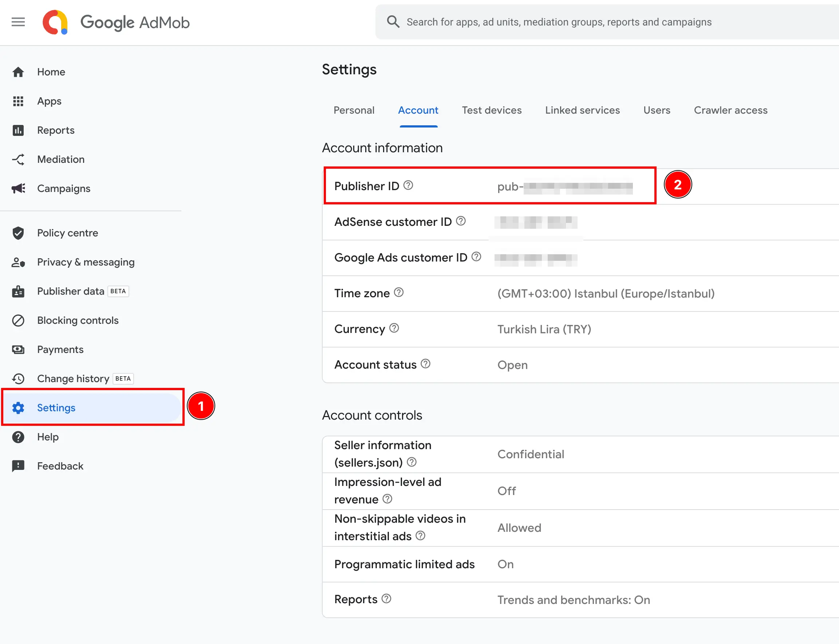This screenshot has width=839, height=644.
Task: Open help tooltip next to Publisher ID
Action: [409, 185]
